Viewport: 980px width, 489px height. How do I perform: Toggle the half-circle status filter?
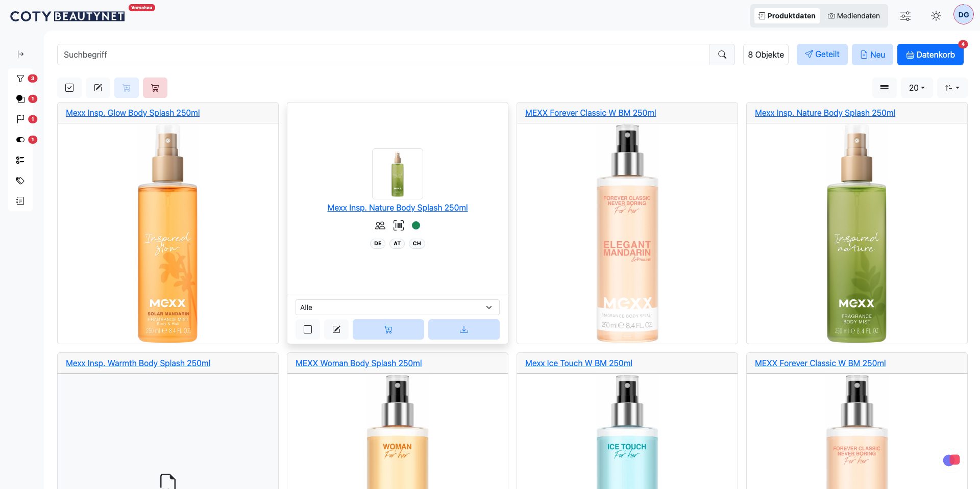click(20, 140)
